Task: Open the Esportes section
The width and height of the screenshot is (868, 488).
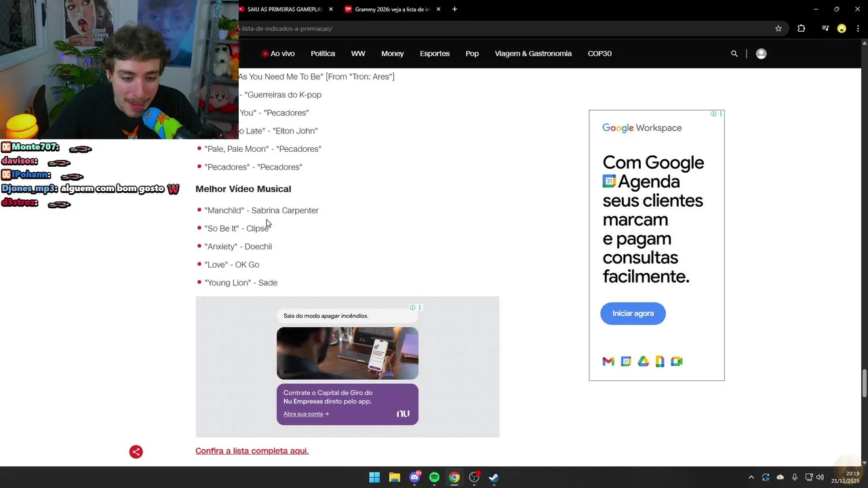Action: click(x=435, y=54)
